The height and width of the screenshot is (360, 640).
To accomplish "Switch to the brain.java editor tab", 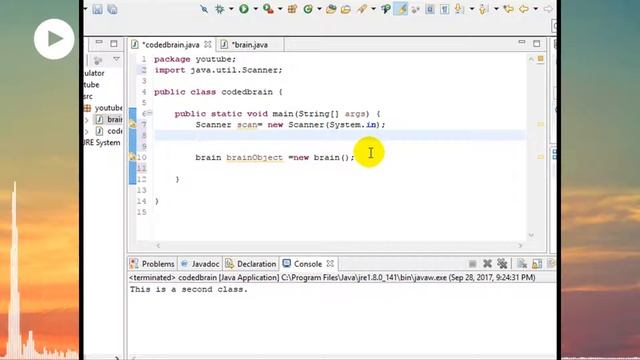I will 249,44.
